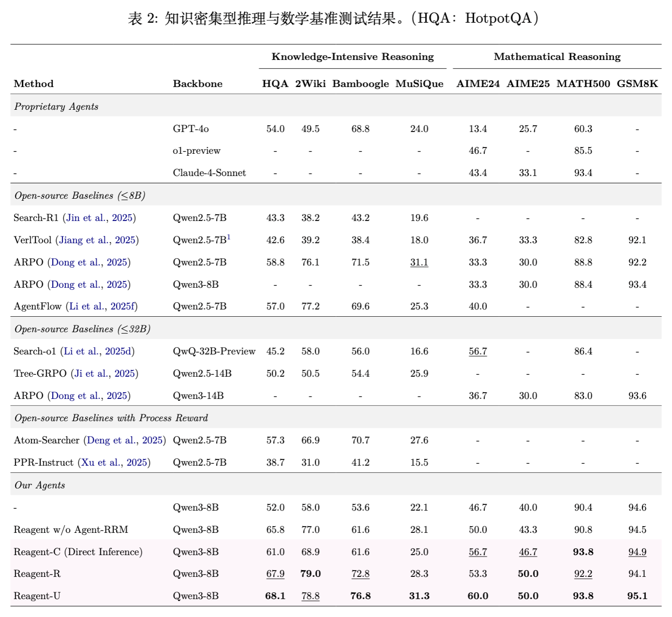Open Dong et al. citation in ARPO Qwen2.5-7B row
The width and height of the screenshot is (672, 617).
(x=89, y=263)
